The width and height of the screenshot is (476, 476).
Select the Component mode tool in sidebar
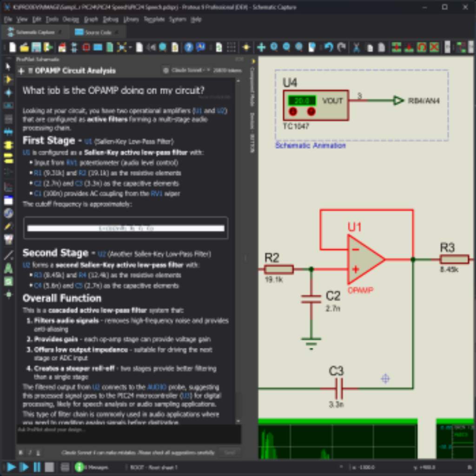8,79
